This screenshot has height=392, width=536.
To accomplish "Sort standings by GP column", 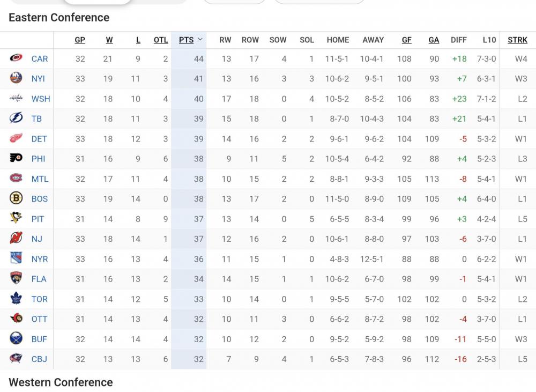I will (80, 40).
